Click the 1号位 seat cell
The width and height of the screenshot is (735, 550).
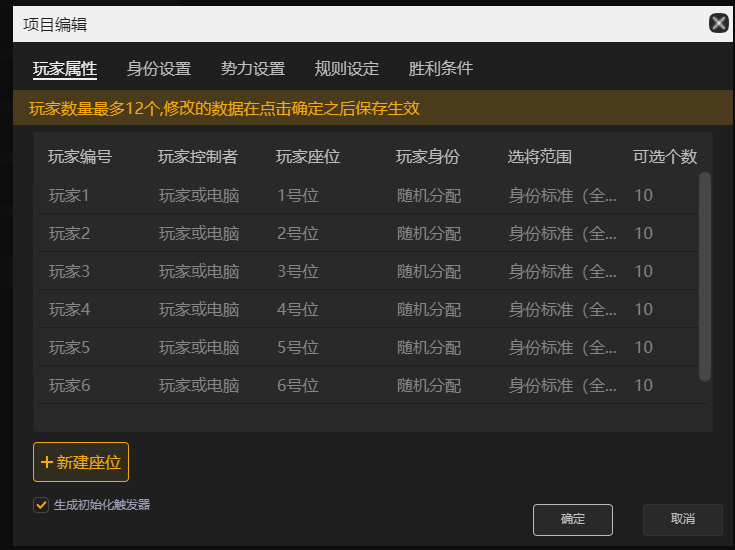tap(298, 195)
